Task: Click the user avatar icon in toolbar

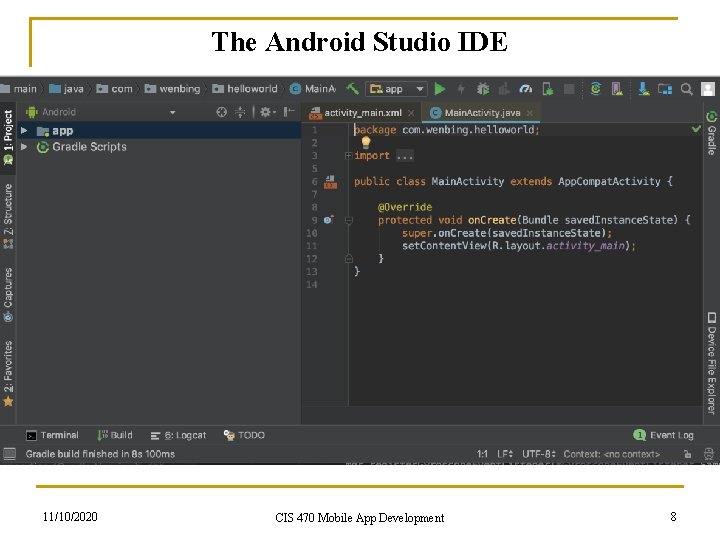Action: pos(708,89)
